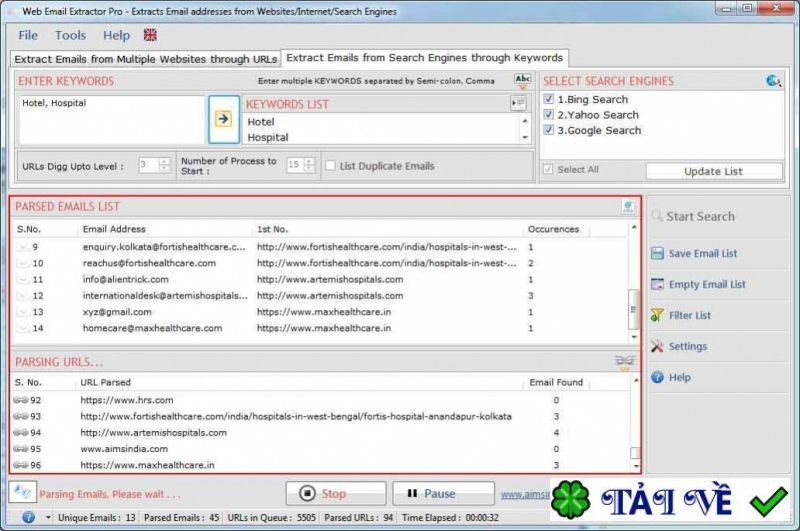Uncheck 3.Google Search engine
Screen dimensions: 800x531
click(548, 130)
